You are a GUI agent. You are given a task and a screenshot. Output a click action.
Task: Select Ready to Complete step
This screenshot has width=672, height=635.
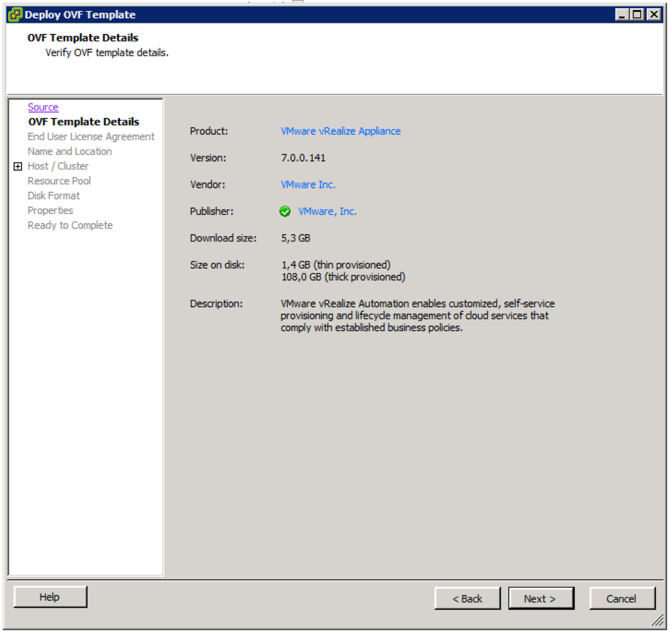70,226
